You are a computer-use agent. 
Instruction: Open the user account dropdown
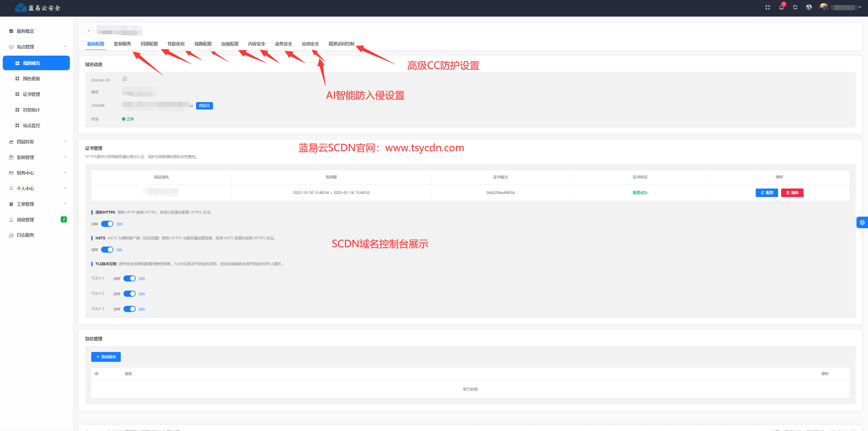[x=845, y=7]
